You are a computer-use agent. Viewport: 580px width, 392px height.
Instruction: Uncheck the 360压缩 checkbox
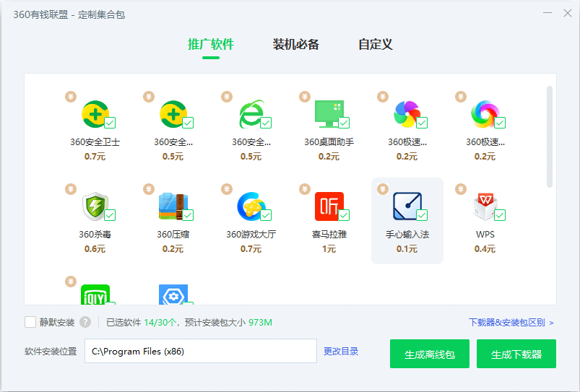[188, 215]
